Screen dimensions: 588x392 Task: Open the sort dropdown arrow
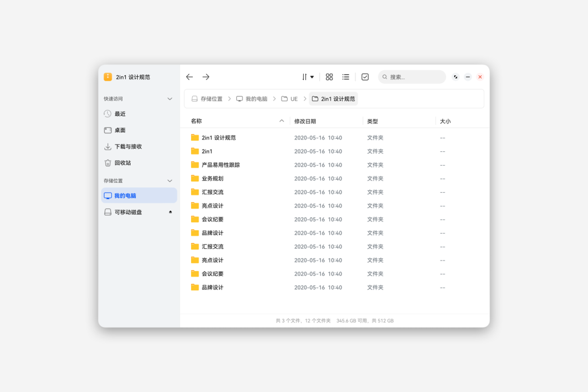coord(312,77)
